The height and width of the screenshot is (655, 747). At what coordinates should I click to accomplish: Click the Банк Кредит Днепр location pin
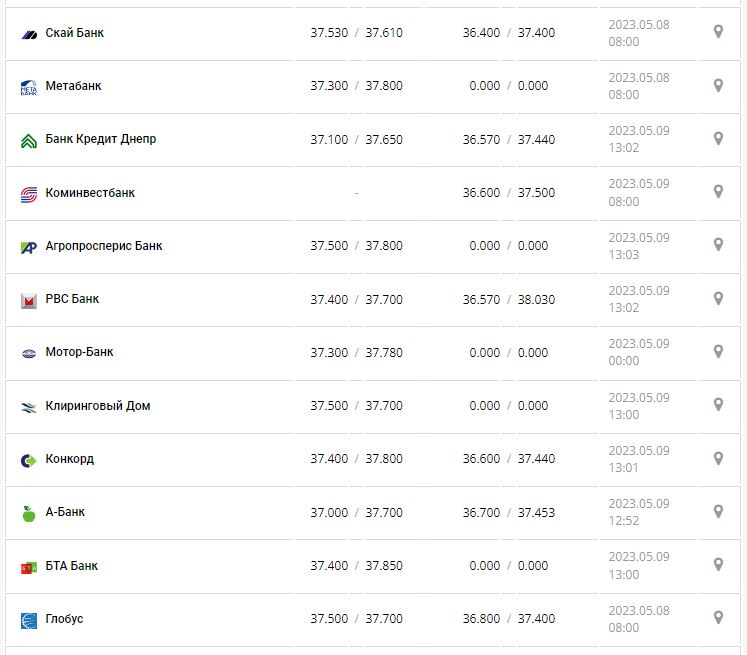click(718, 139)
